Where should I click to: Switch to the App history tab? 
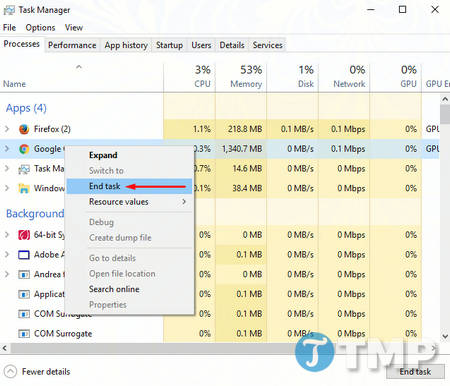point(126,45)
